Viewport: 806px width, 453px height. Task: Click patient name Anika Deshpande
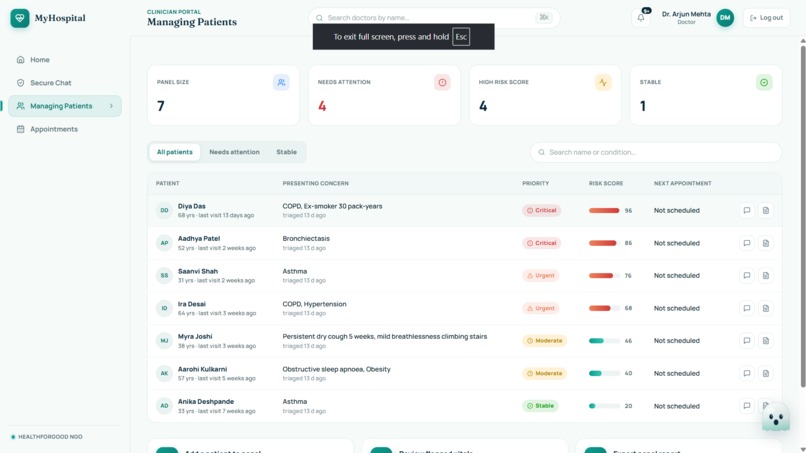tap(206, 402)
